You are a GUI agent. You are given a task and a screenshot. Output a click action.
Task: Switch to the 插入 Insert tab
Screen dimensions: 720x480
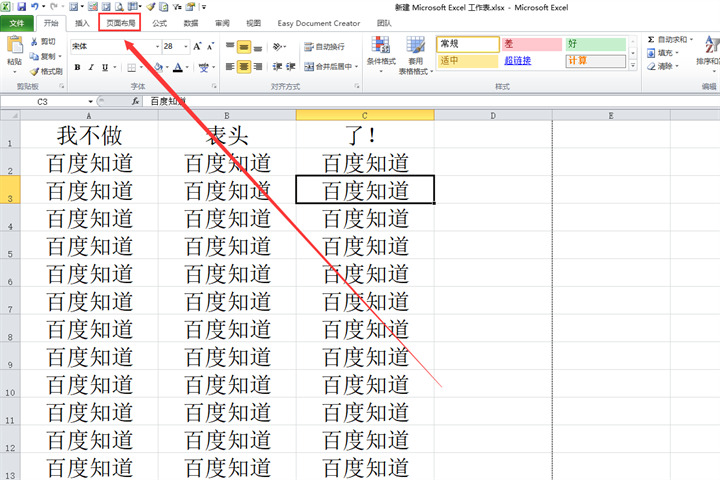[82, 23]
